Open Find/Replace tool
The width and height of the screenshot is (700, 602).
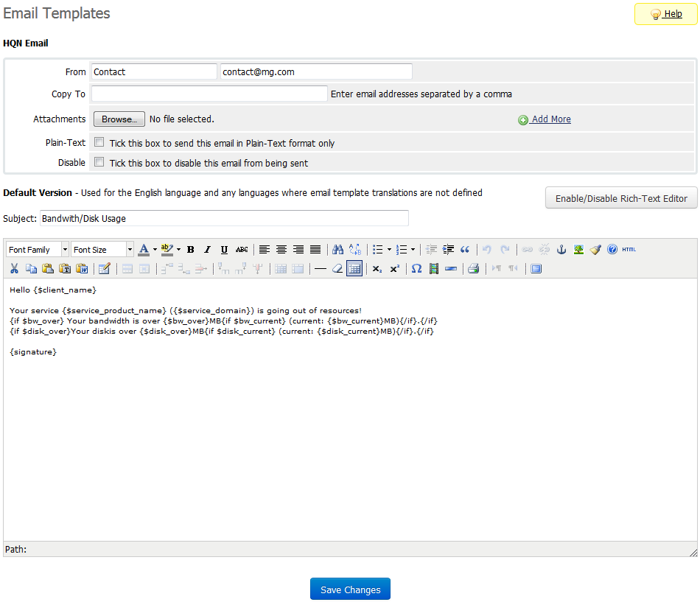pos(355,250)
